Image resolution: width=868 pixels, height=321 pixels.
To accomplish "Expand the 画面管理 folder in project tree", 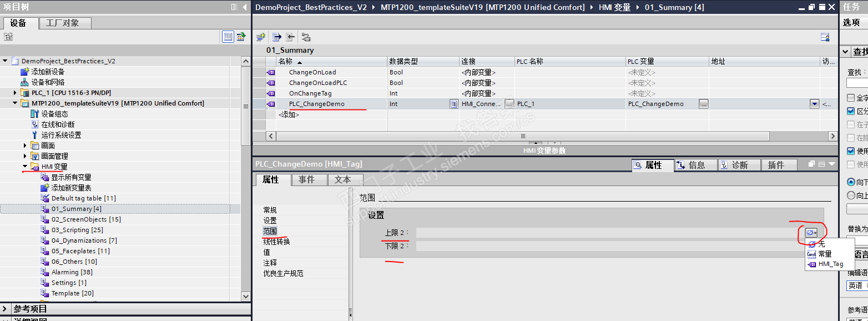I will 25,156.
